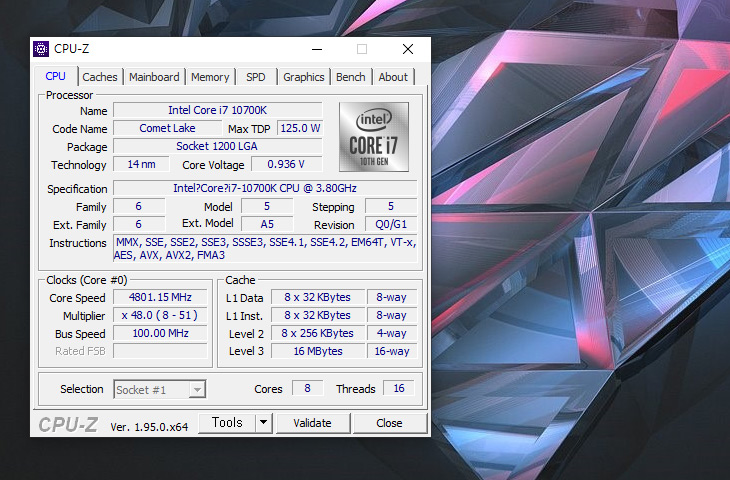Open the Graphics tab
The height and width of the screenshot is (480, 730).
pos(304,77)
